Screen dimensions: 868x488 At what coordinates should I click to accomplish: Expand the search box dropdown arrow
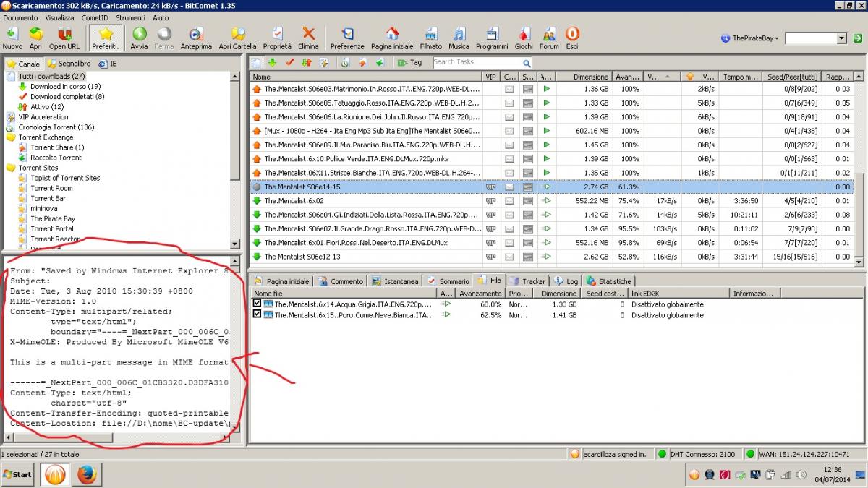pos(841,38)
